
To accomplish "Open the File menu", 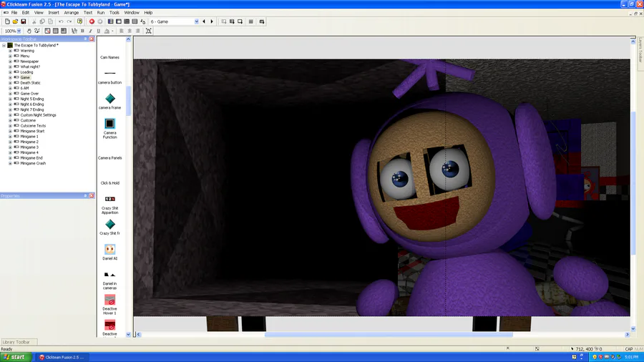I will (14, 13).
